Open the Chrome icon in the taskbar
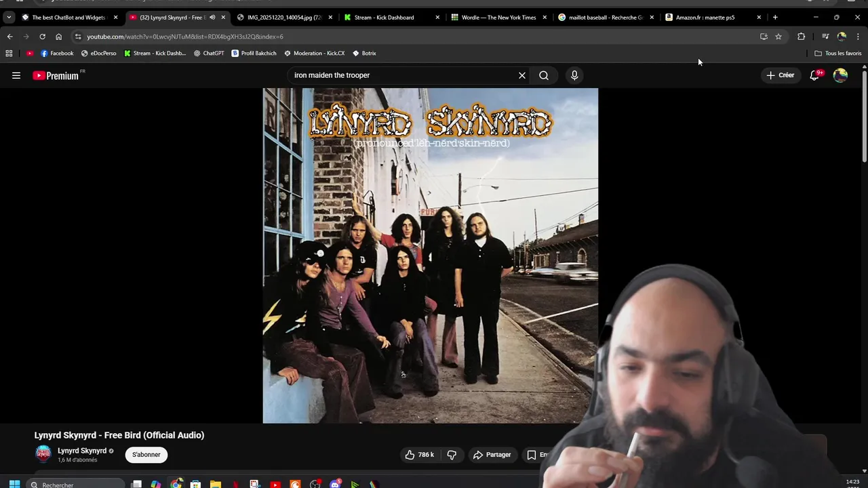 (176, 484)
